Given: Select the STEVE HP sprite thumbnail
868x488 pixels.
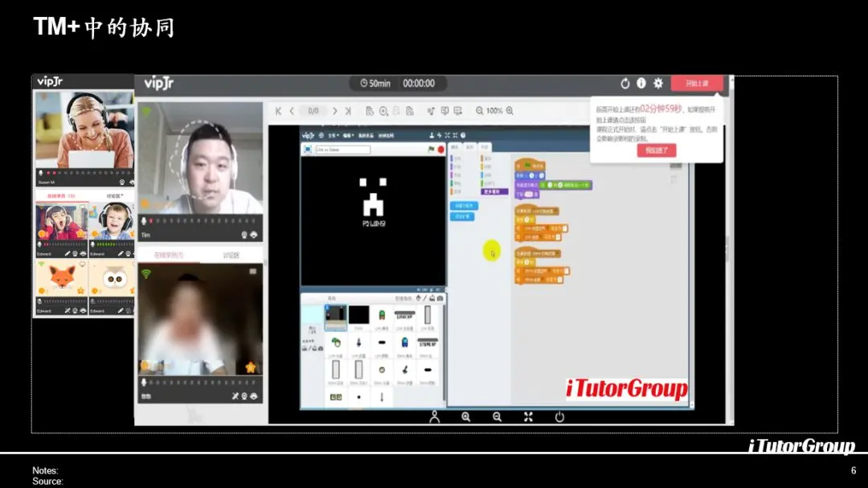Looking at the screenshot, I should tap(428, 345).
